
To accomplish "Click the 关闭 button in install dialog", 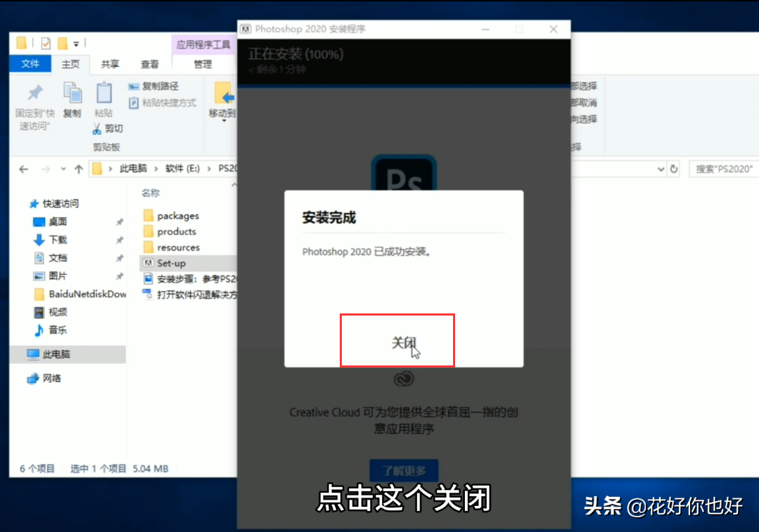I will (x=403, y=343).
